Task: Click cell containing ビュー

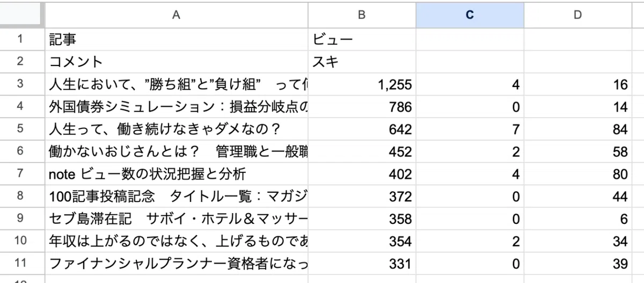Action: point(362,39)
